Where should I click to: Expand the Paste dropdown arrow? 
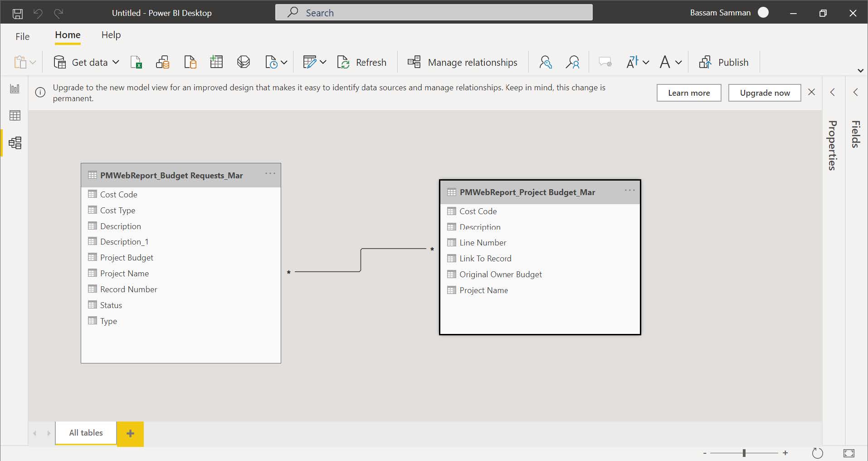point(33,62)
